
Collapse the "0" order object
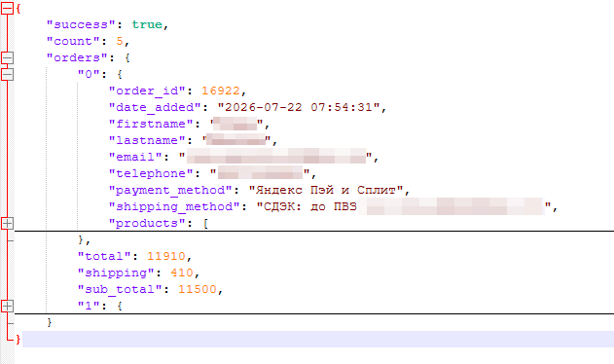tap(7, 74)
